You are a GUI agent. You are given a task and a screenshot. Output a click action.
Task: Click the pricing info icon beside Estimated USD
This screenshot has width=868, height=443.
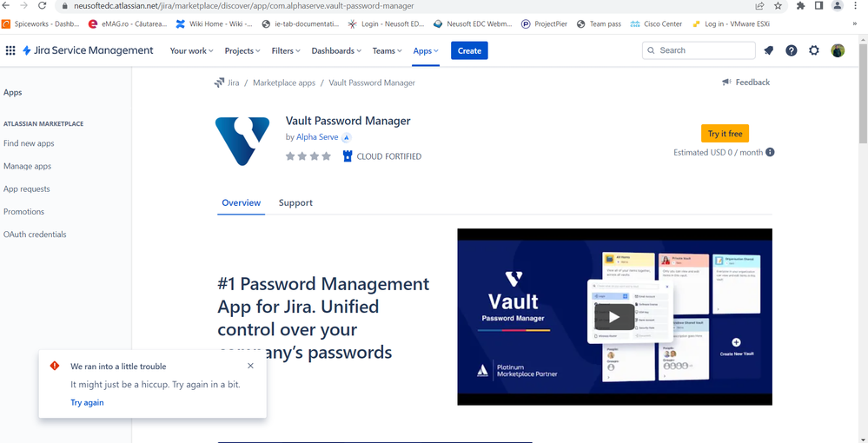tap(770, 152)
